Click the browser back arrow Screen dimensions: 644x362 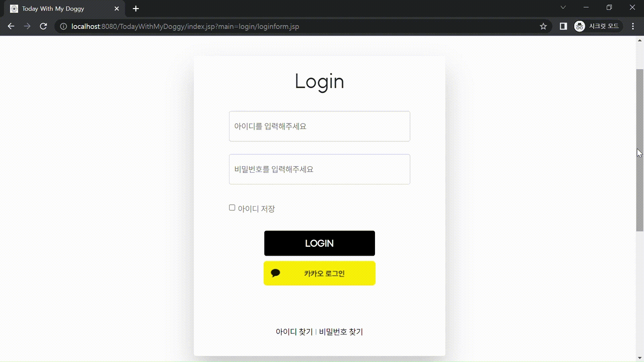11,26
